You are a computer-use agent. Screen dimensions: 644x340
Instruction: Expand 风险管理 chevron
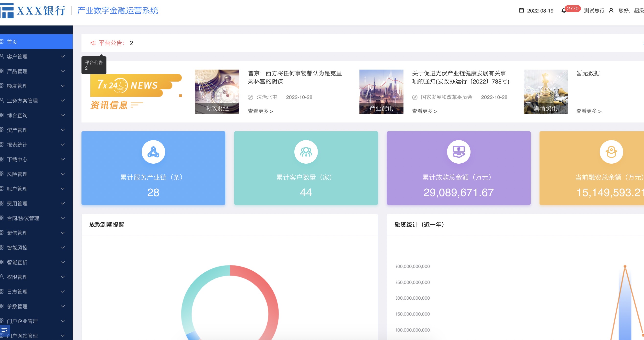point(63,174)
